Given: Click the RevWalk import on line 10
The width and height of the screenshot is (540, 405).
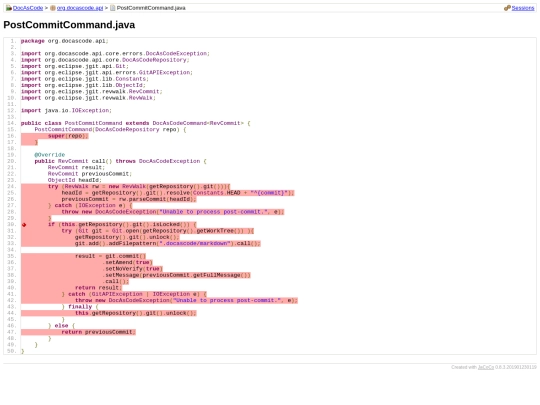Looking at the screenshot, I should click(88, 98).
